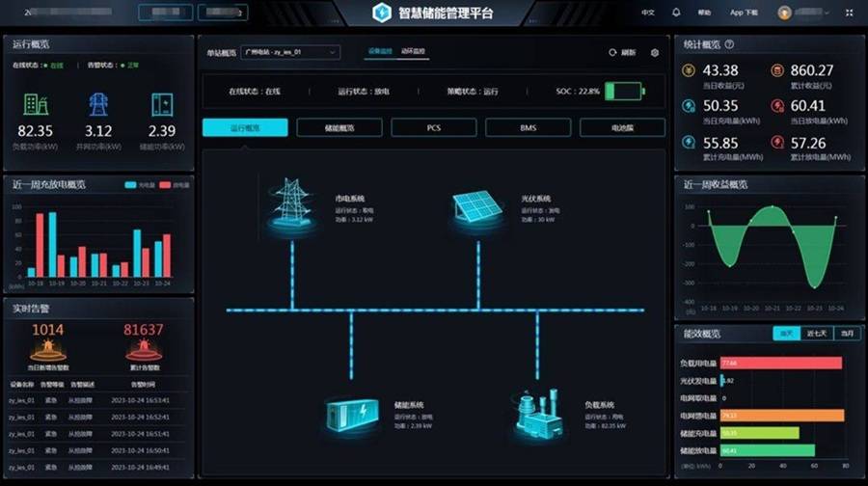Click the 刷新 refresh button

(x=622, y=53)
